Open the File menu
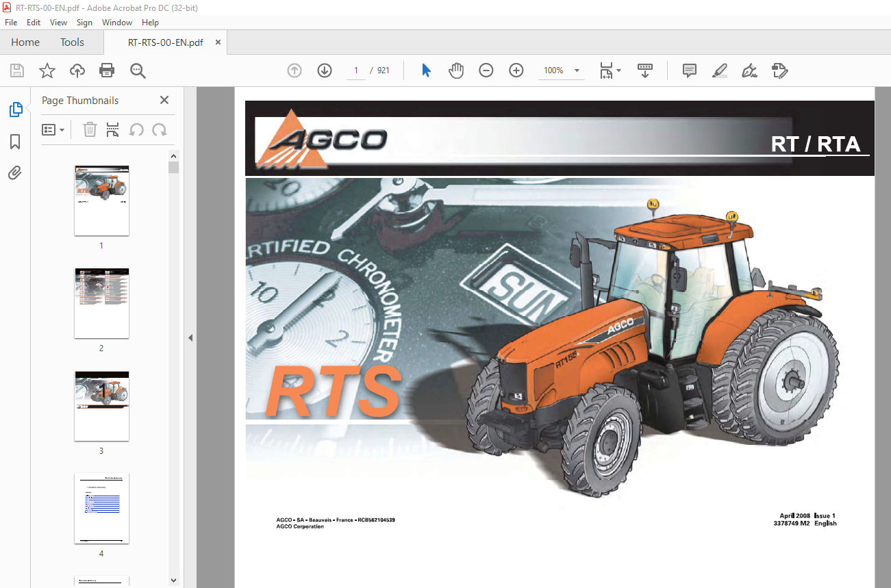891x588 pixels. click(x=11, y=23)
